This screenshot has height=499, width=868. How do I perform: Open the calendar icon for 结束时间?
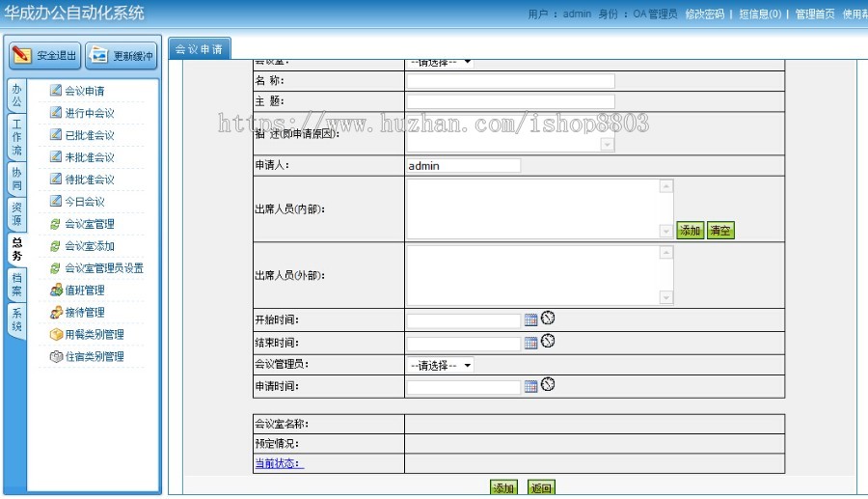tap(530, 344)
